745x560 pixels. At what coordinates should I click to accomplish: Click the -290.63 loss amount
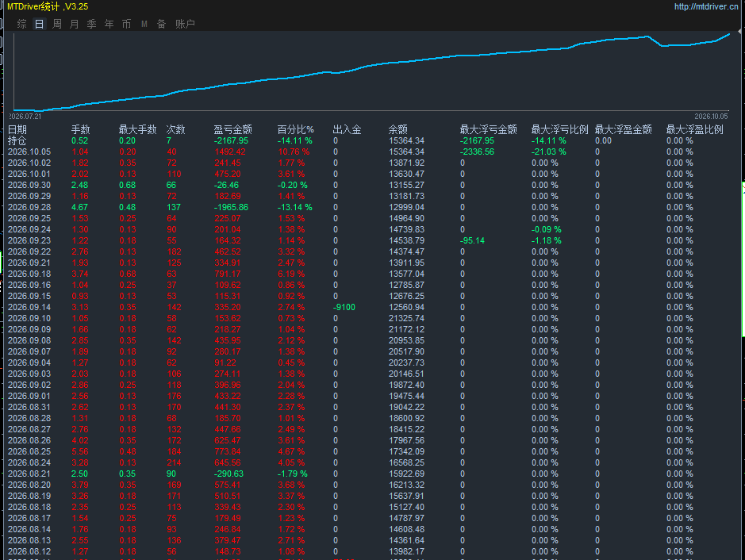pos(228,474)
